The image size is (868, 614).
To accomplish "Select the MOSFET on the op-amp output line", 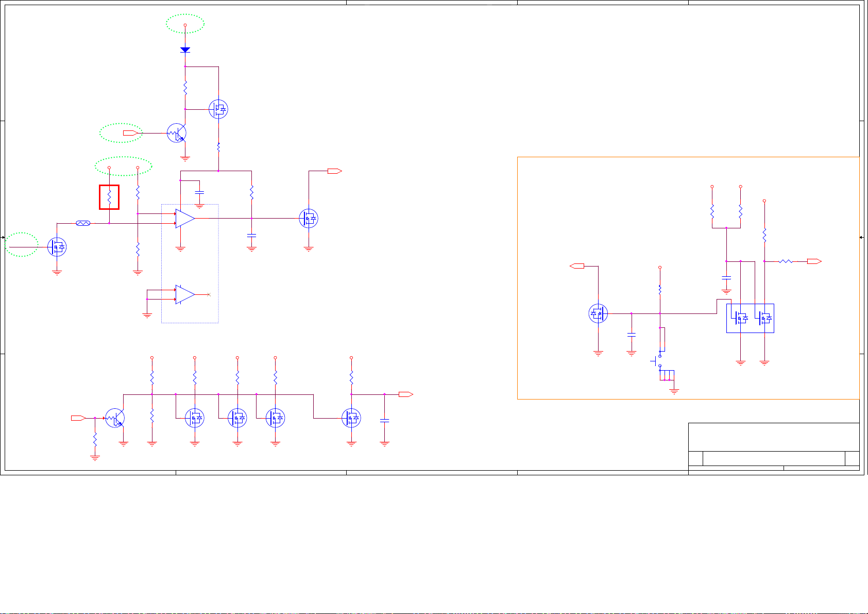I will point(309,219).
